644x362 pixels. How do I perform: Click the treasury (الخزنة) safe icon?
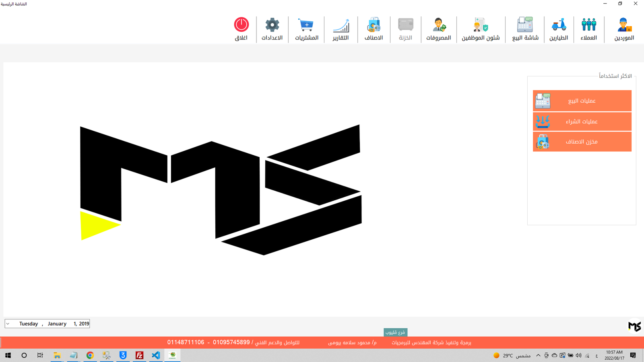(x=405, y=25)
